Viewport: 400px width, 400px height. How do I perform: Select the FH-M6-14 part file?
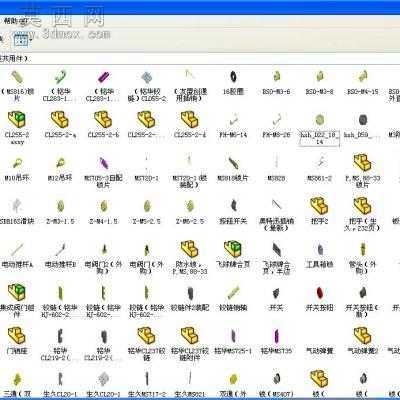233,120
